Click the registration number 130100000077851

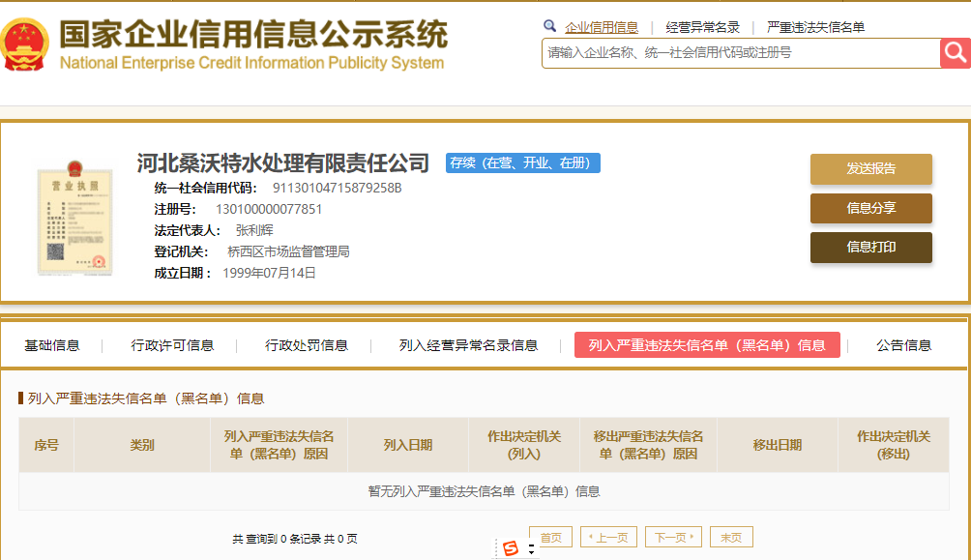[269, 209]
